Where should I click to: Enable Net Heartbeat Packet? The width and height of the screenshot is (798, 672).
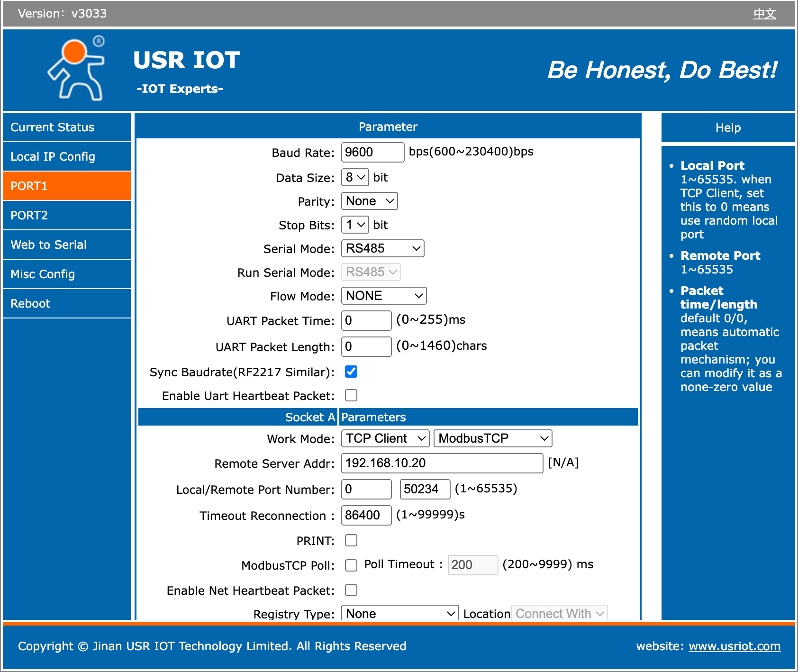tap(351, 590)
